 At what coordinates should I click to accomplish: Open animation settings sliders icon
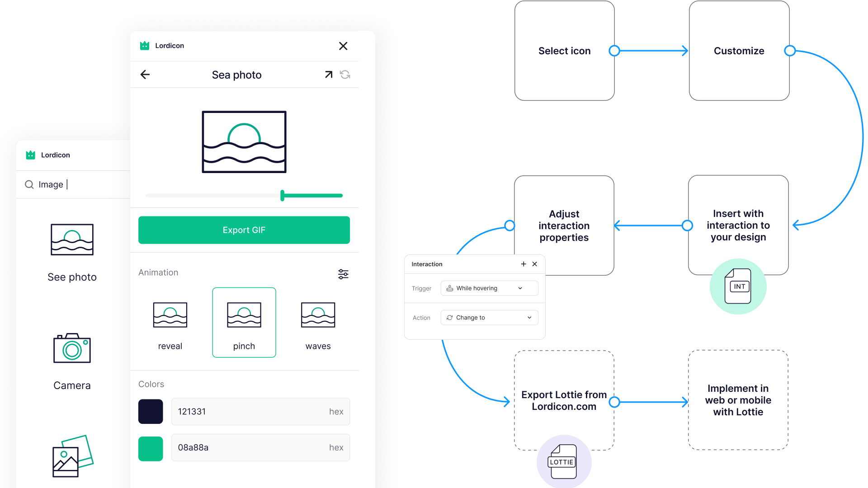point(343,274)
